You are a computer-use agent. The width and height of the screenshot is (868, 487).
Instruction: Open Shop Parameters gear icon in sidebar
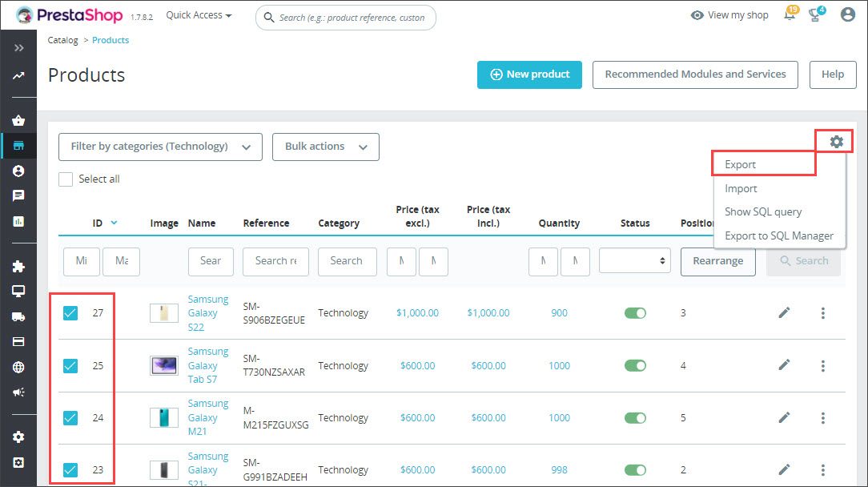[19, 437]
